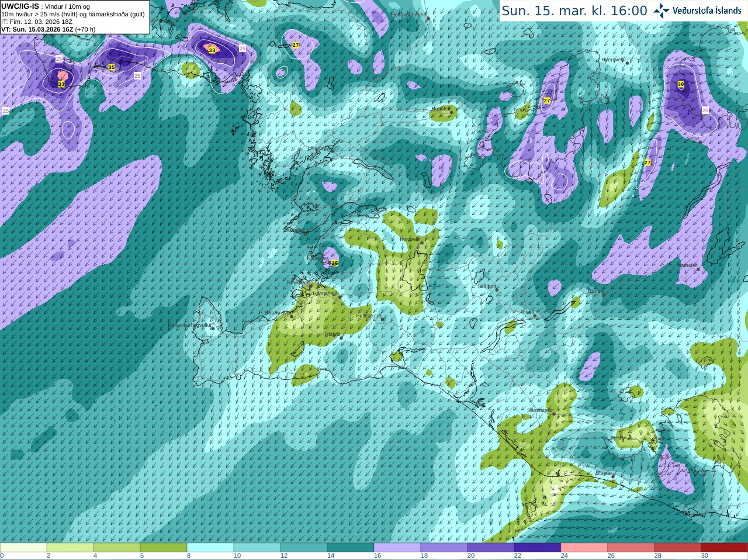This screenshot has width=748, height=560.
Task: Click the Skálholt station dot
Action: (497, 289)
